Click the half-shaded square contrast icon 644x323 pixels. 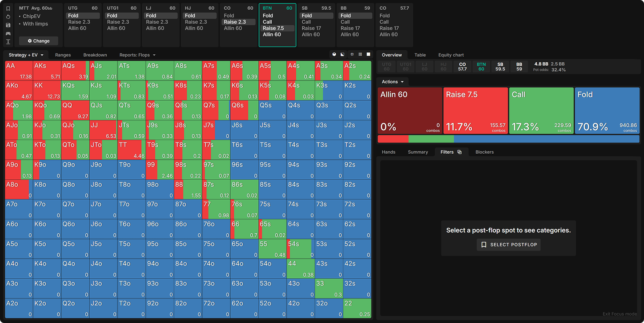point(343,54)
